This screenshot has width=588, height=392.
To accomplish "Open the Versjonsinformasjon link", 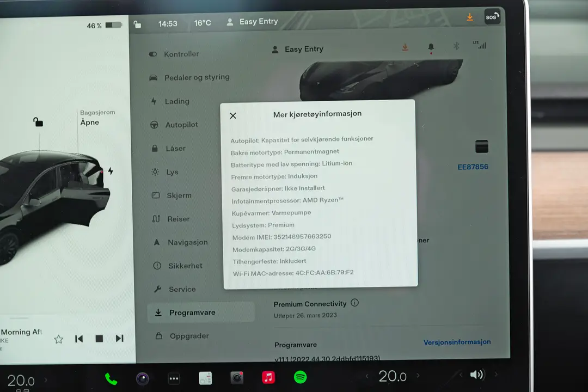I will tap(457, 342).
